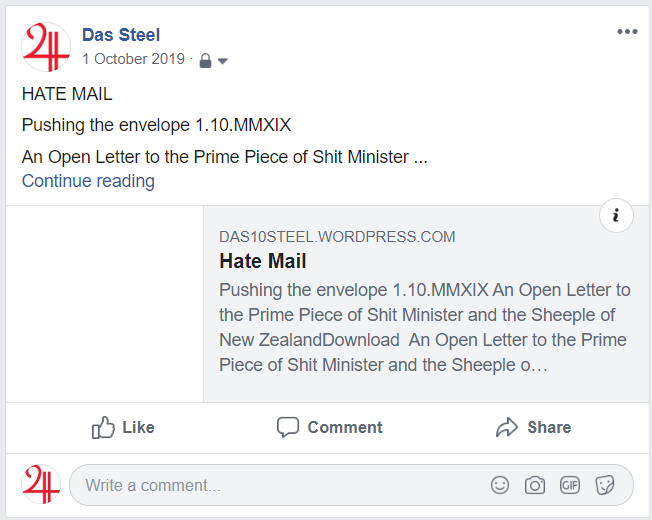Click the commenter avatar beside comment box
Screen dimensions: 652x520
pos(41,484)
